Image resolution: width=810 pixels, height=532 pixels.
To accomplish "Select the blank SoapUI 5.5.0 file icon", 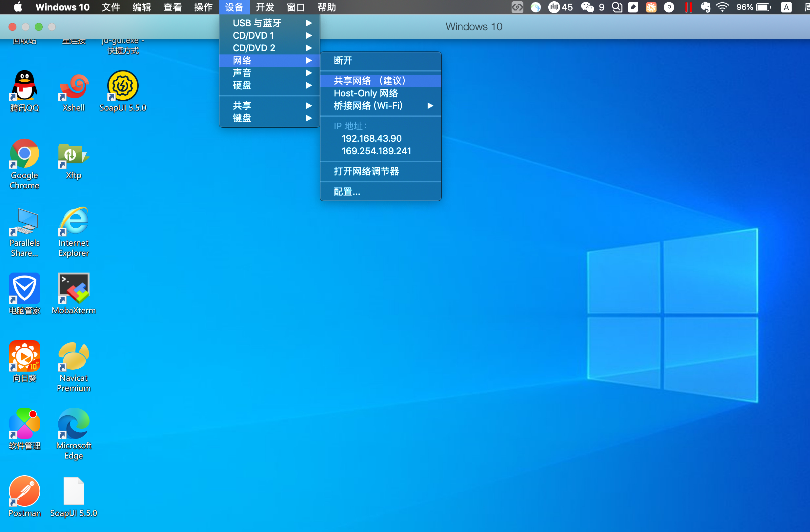I will coord(73,496).
